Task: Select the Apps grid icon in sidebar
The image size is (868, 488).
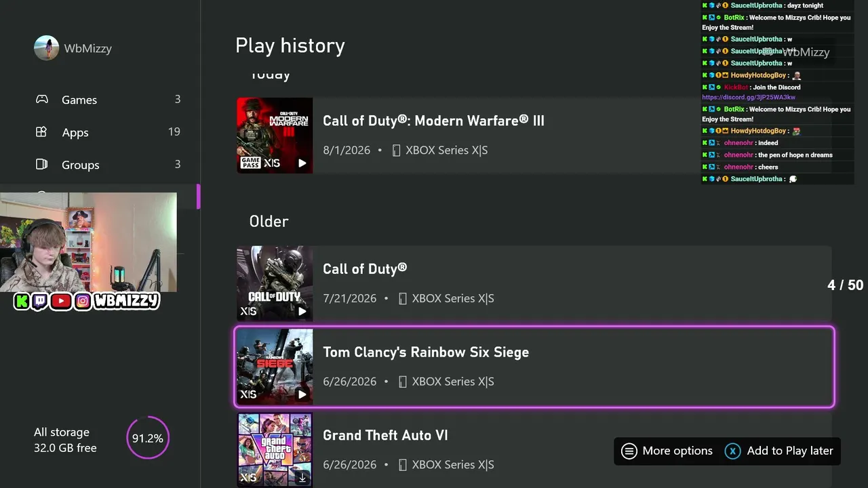Action: (41, 132)
